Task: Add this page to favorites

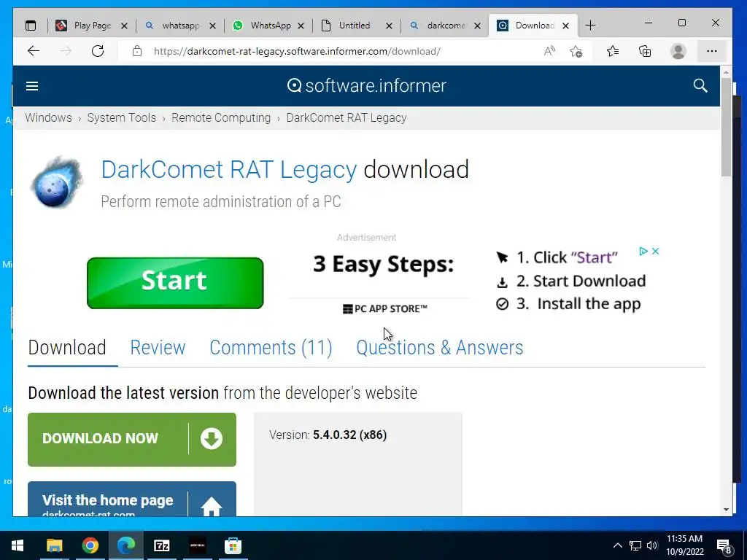Action: point(576,51)
